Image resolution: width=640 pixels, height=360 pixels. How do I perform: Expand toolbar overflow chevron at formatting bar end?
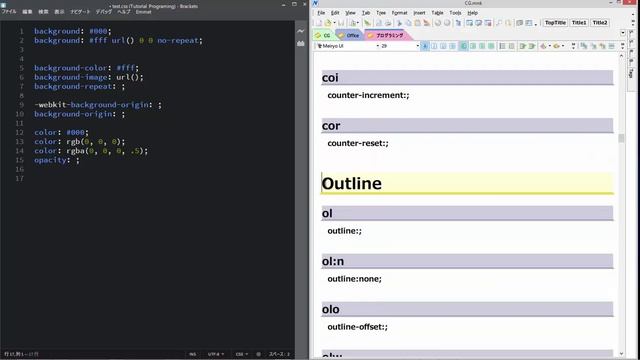(622, 46)
